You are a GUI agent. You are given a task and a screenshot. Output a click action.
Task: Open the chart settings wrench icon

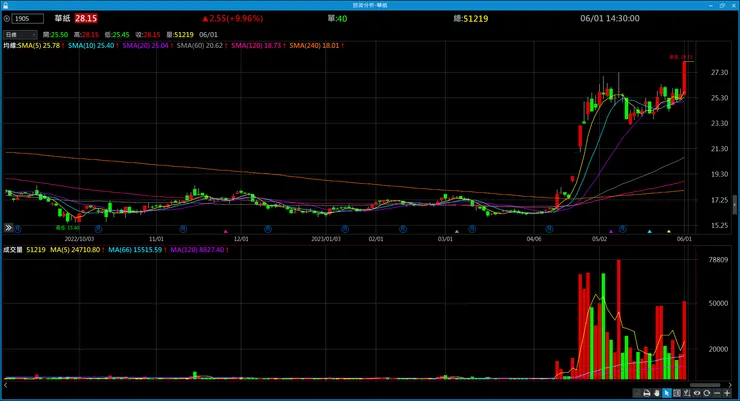point(687,393)
